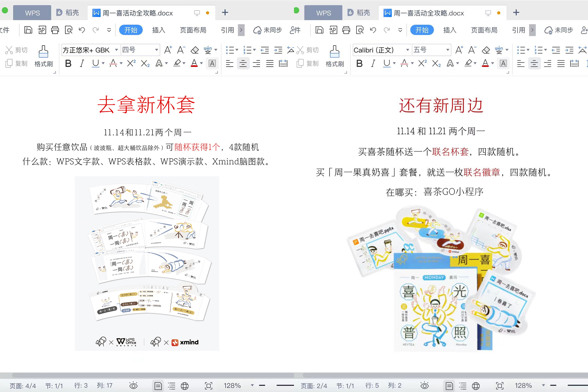
Task: Add new tab in right window
Action: [516, 13]
